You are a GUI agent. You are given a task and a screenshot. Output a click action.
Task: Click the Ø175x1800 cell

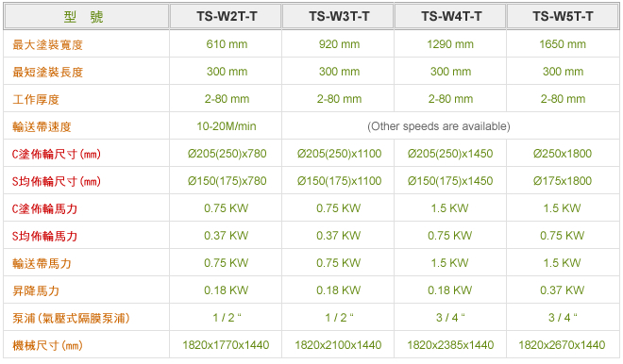pos(563,181)
